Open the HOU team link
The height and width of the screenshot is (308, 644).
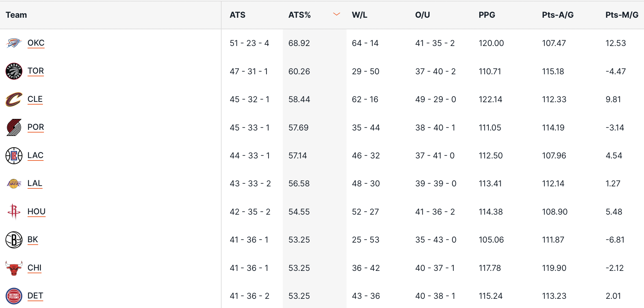(36, 212)
